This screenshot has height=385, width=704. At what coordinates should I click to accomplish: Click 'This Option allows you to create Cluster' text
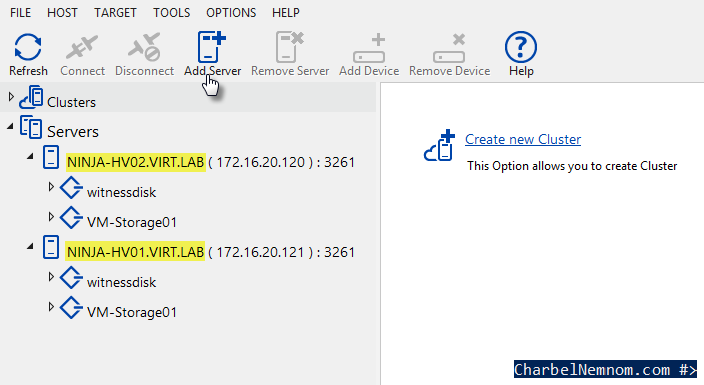(x=572, y=166)
